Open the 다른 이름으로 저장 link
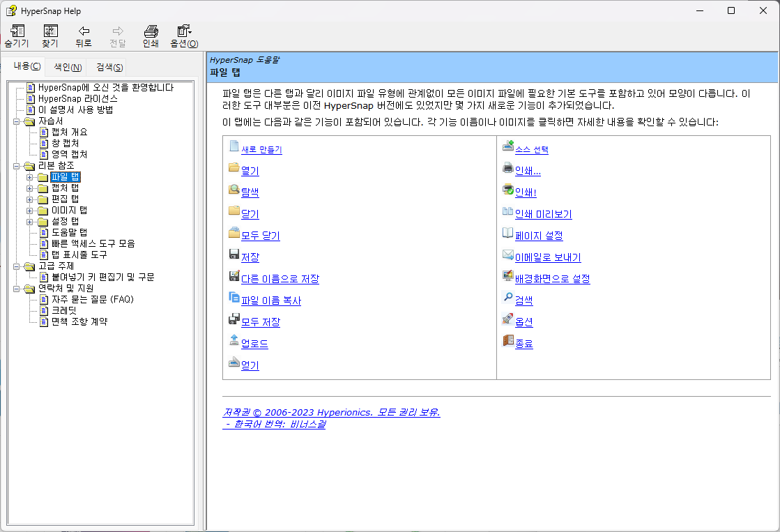This screenshot has width=780, height=532. tap(280, 279)
